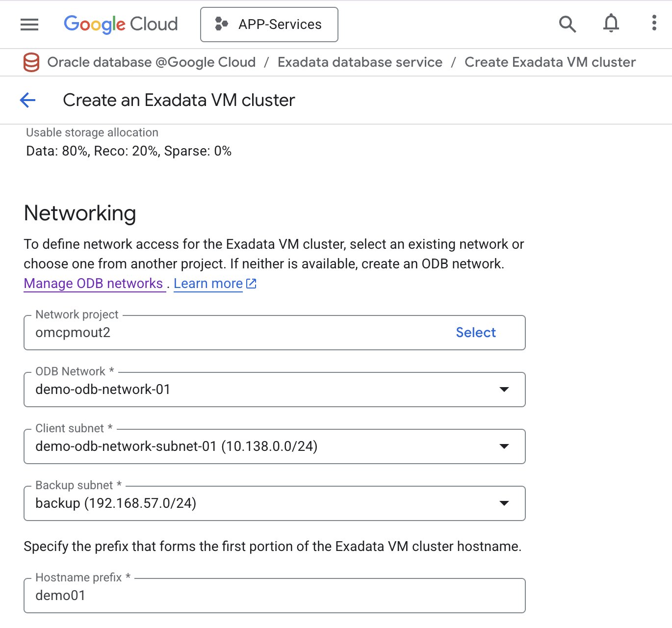Viewport: 672px width, 628px height.
Task: Click the back arrow to leave cluster creation
Action: [27, 100]
